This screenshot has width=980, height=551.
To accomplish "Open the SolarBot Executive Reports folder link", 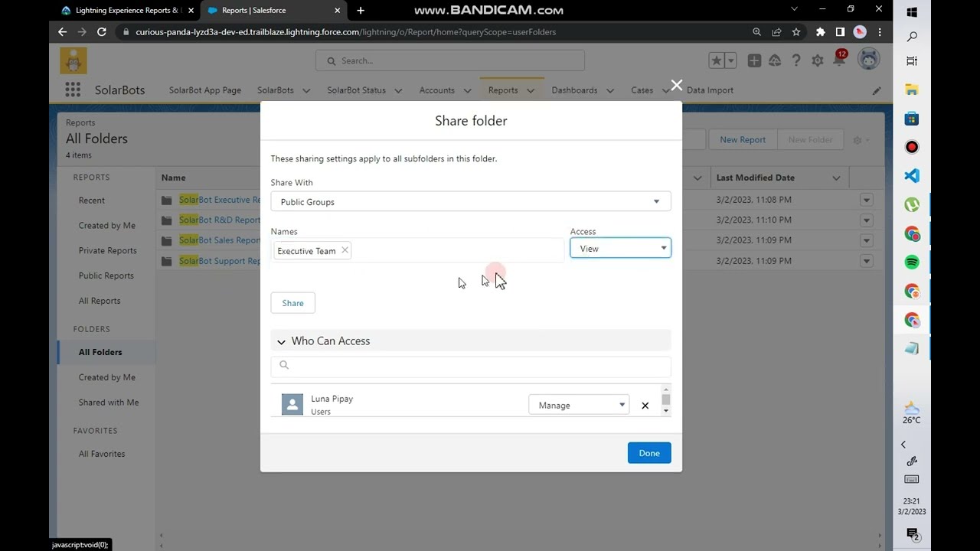I will (x=220, y=200).
